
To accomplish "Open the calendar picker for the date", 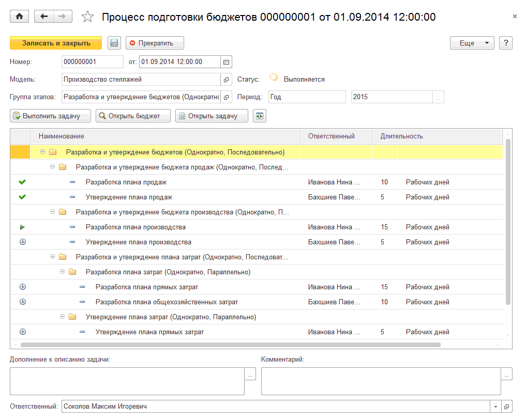I will pos(226,62).
